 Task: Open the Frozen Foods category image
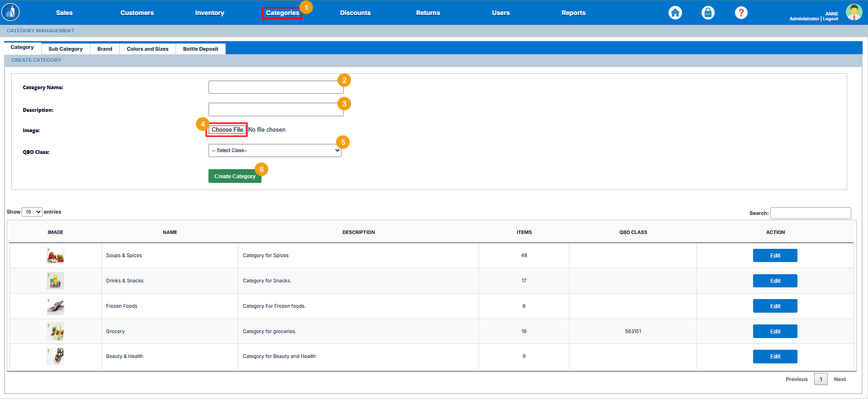(x=56, y=306)
